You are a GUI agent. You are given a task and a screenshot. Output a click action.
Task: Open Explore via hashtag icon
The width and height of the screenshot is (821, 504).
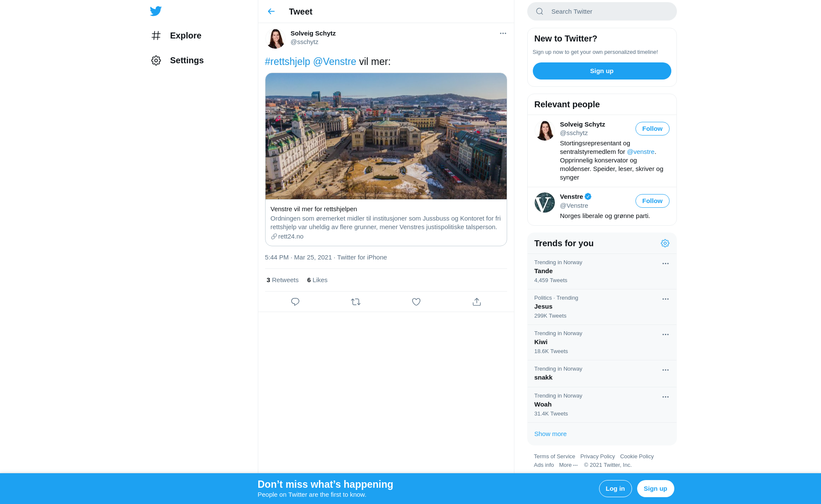pyautogui.click(x=156, y=35)
